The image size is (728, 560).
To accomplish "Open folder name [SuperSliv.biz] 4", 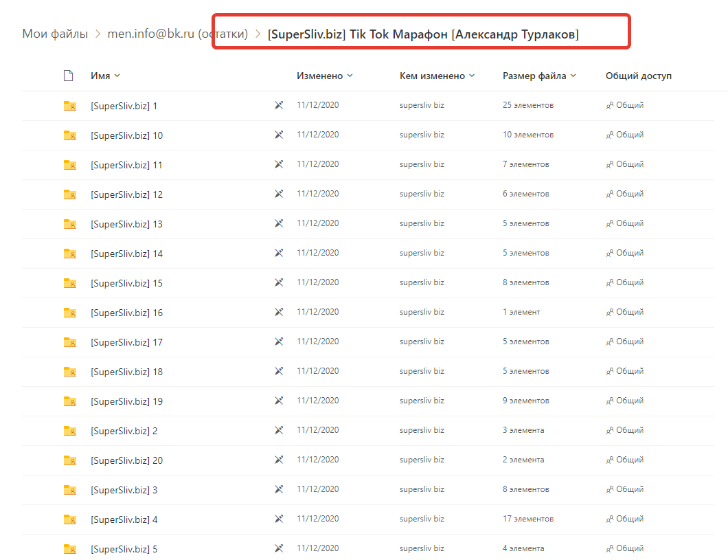I will [124, 519].
